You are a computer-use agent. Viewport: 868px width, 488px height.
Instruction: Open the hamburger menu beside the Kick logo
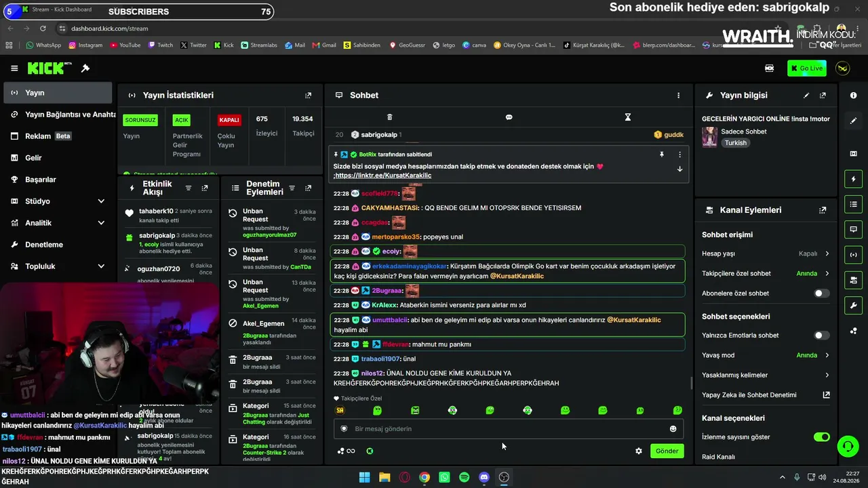(14, 68)
